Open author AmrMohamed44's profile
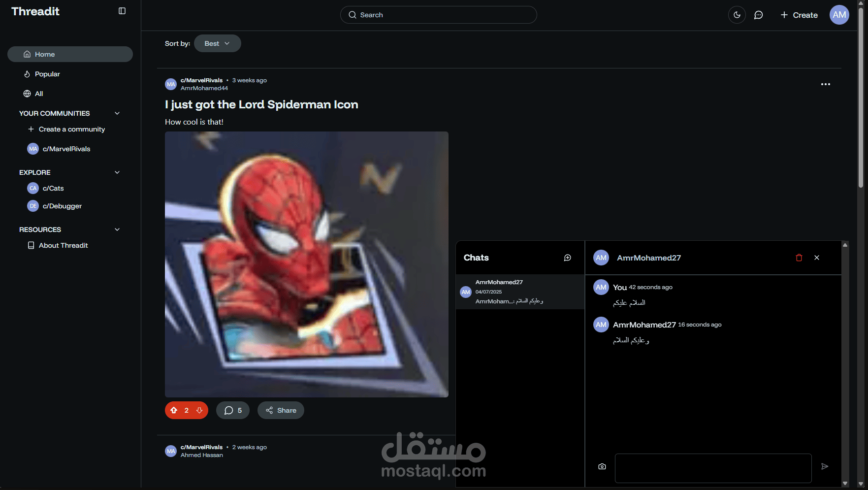 pyautogui.click(x=204, y=88)
